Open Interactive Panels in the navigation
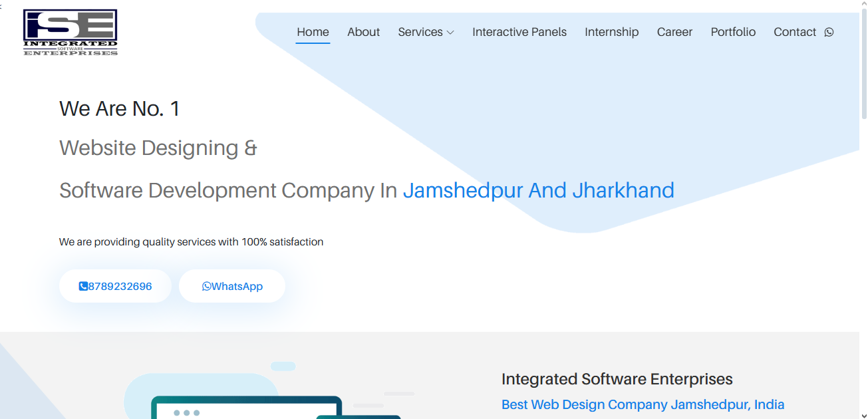Viewport: 868px width, 419px height. click(519, 32)
